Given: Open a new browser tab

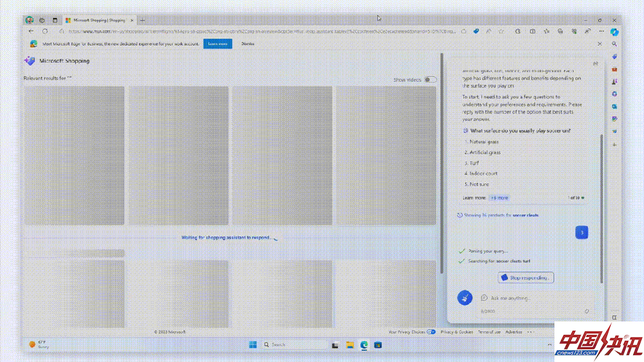Looking at the screenshot, I should (x=143, y=20).
